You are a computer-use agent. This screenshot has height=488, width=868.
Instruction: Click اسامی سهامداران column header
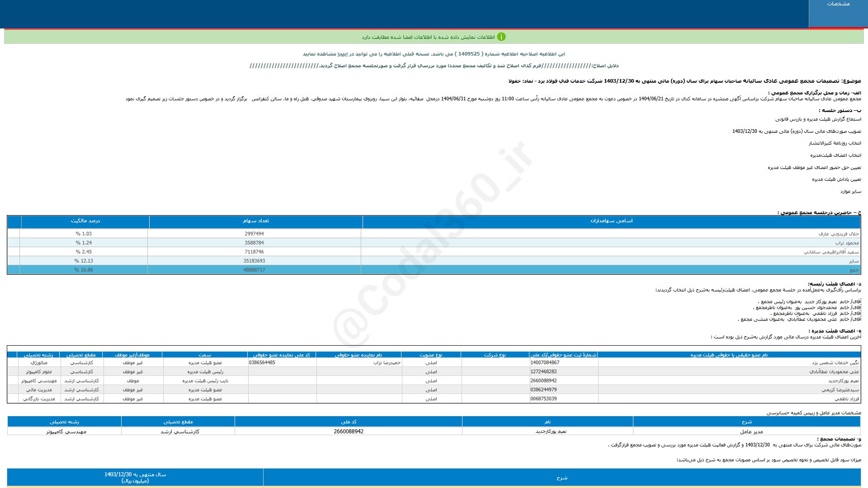click(x=611, y=221)
